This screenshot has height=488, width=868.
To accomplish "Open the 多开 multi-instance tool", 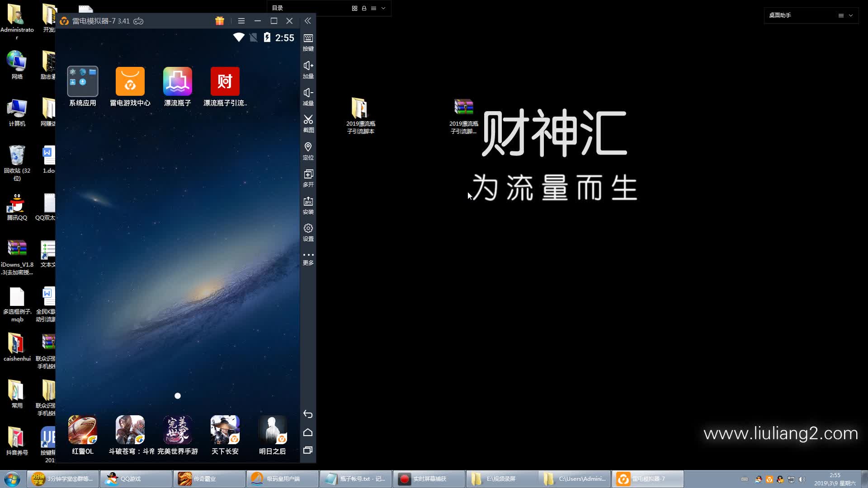I will point(308,178).
